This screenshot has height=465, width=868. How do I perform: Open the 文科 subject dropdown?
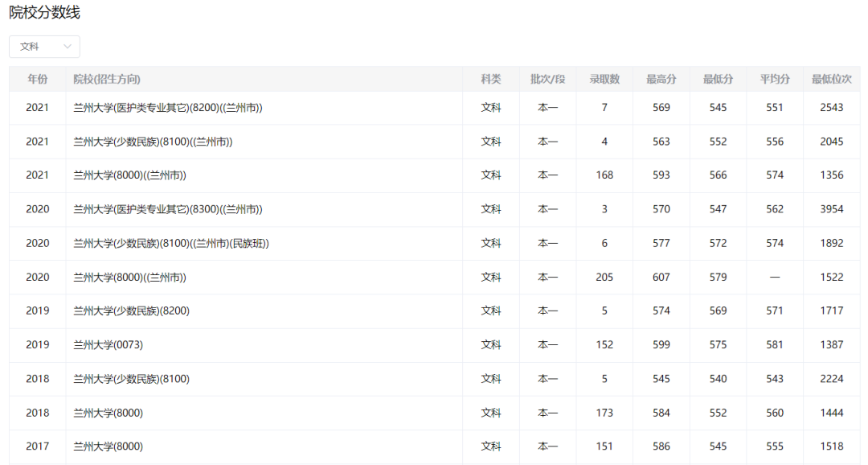point(43,47)
